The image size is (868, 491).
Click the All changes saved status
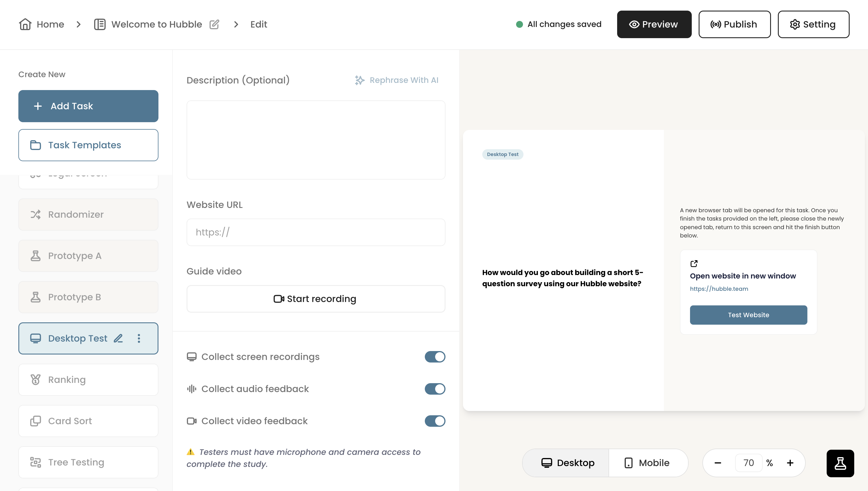[559, 24]
